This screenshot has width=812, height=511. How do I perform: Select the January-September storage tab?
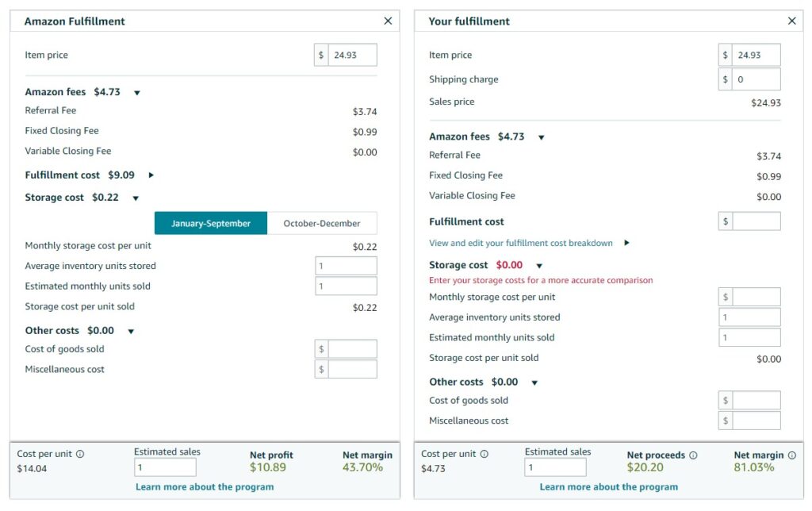(x=210, y=223)
